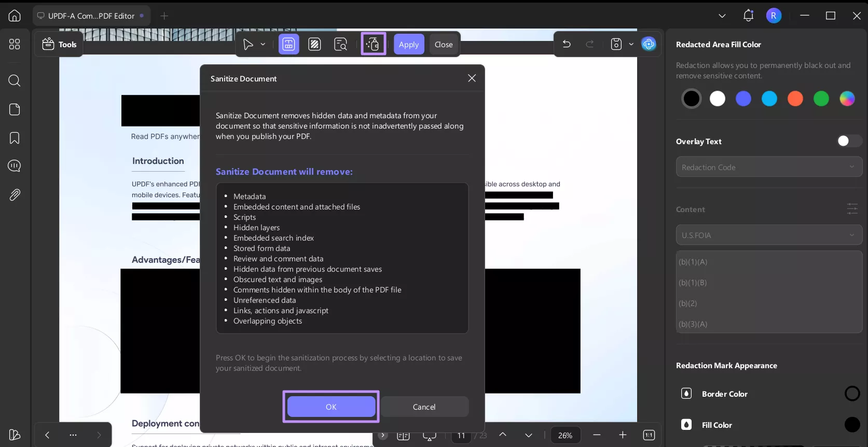Screen dimensions: 868x447
Task: Open the UPDF AI assistant icon
Action: click(649, 44)
